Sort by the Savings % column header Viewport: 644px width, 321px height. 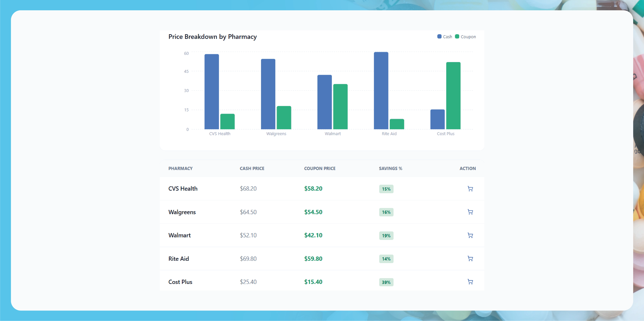[390, 168]
